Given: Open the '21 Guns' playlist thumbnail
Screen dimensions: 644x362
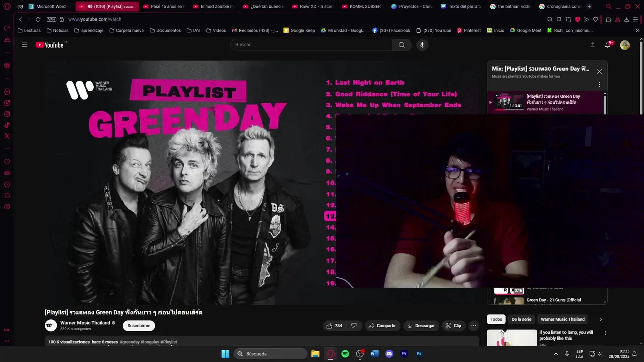Looking at the screenshot, I should [x=509, y=301].
